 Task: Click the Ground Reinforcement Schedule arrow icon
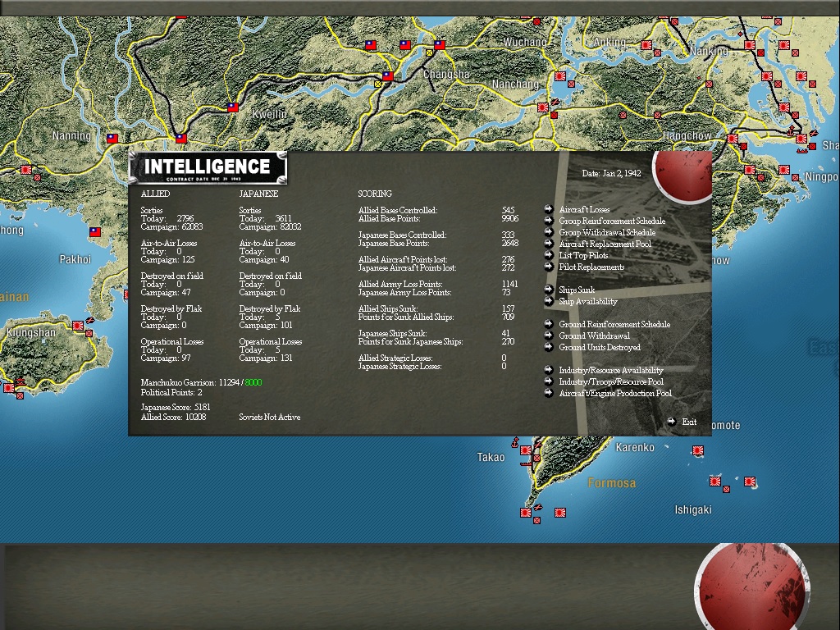[549, 324]
